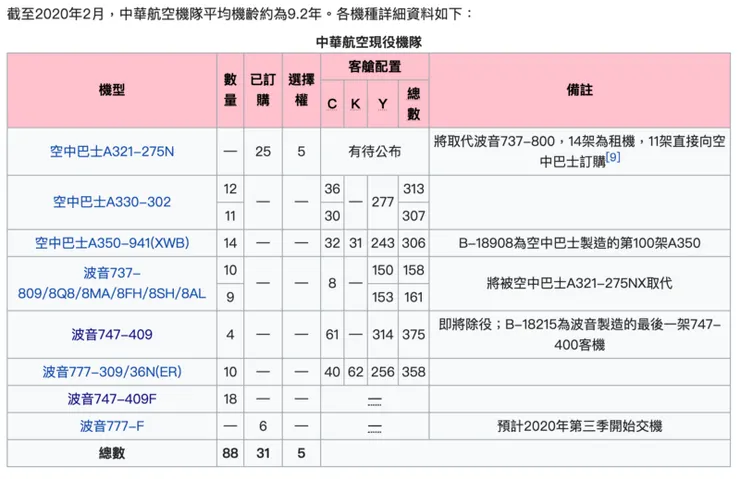The width and height of the screenshot is (740, 479).
Task: Click the 737 total seats value 161
Action: (413, 297)
